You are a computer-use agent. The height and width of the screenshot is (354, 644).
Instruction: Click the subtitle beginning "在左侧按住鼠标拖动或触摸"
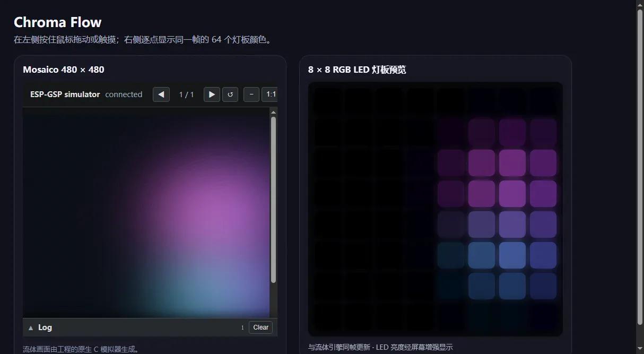pyautogui.click(x=143, y=40)
